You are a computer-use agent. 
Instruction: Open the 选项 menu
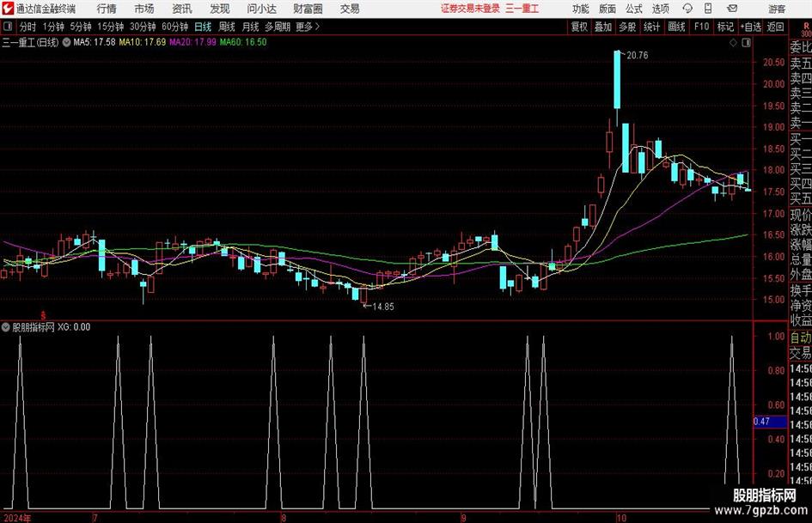[660, 9]
